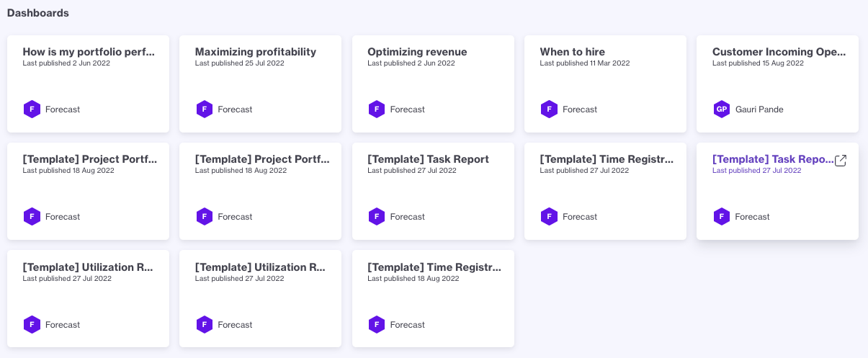Viewport: 868px width, 358px height.
Task: Click Forecast label on first Utilization Report card
Action: (x=63, y=325)
